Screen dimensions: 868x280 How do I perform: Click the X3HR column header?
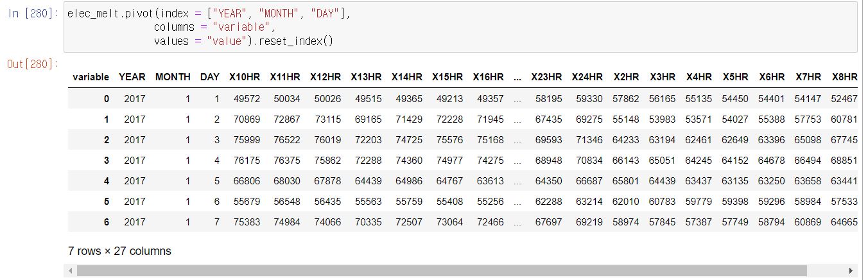(663, 77)
